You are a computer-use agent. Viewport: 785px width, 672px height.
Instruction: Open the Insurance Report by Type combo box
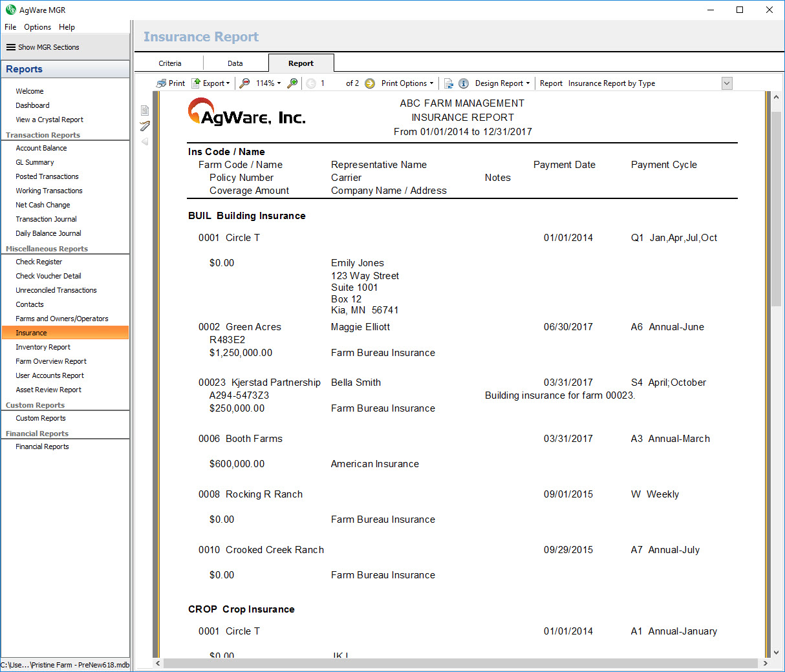click(x=727, y=83)
